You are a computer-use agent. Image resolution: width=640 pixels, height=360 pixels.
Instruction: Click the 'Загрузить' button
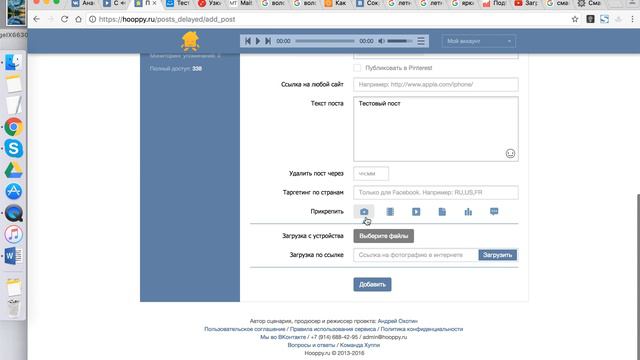(498, 255)
